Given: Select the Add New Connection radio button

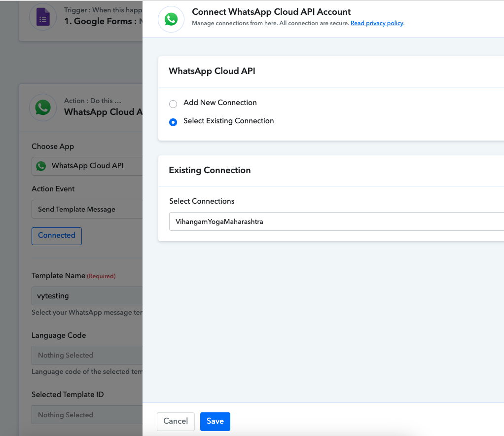Looking at the screenshot, I should 173,104.
